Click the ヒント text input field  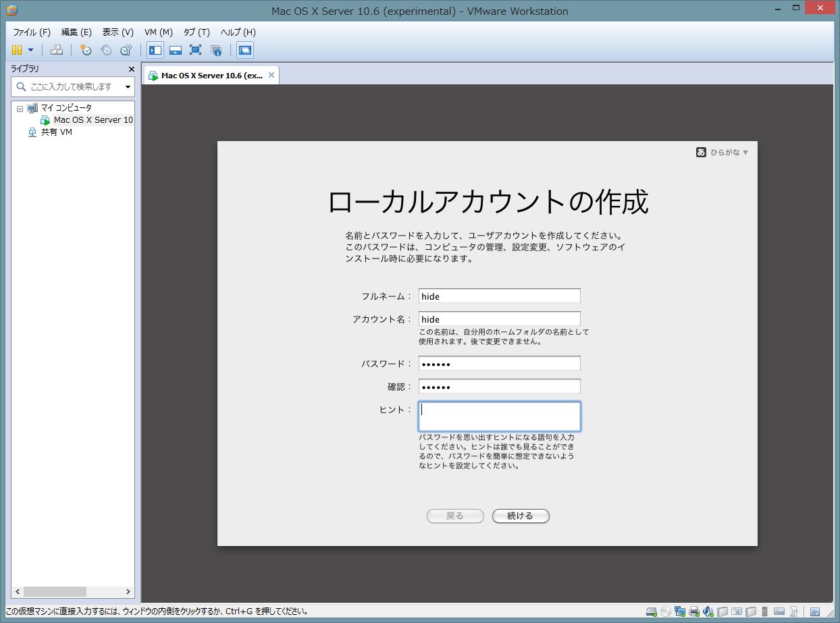click(x=499, y=416)
